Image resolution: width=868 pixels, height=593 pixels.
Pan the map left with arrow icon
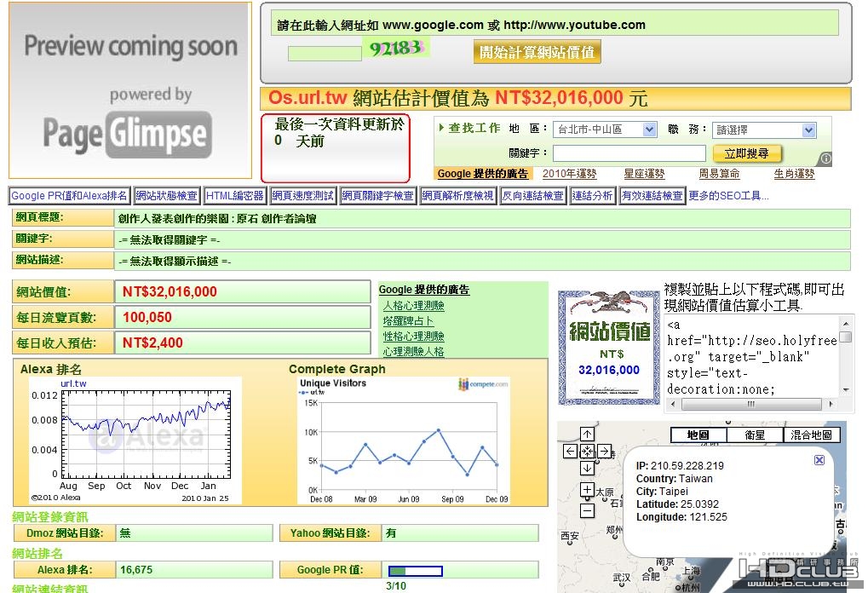(570, 452)
